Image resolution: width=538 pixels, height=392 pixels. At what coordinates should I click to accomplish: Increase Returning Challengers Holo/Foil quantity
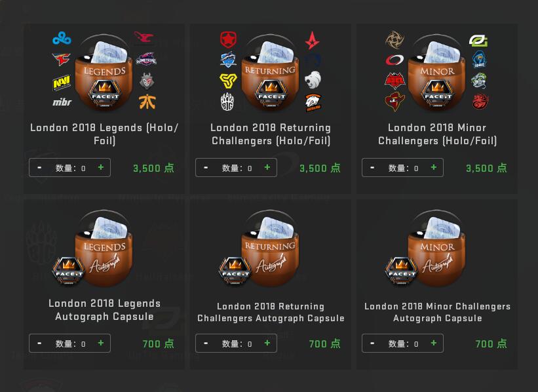267,168
